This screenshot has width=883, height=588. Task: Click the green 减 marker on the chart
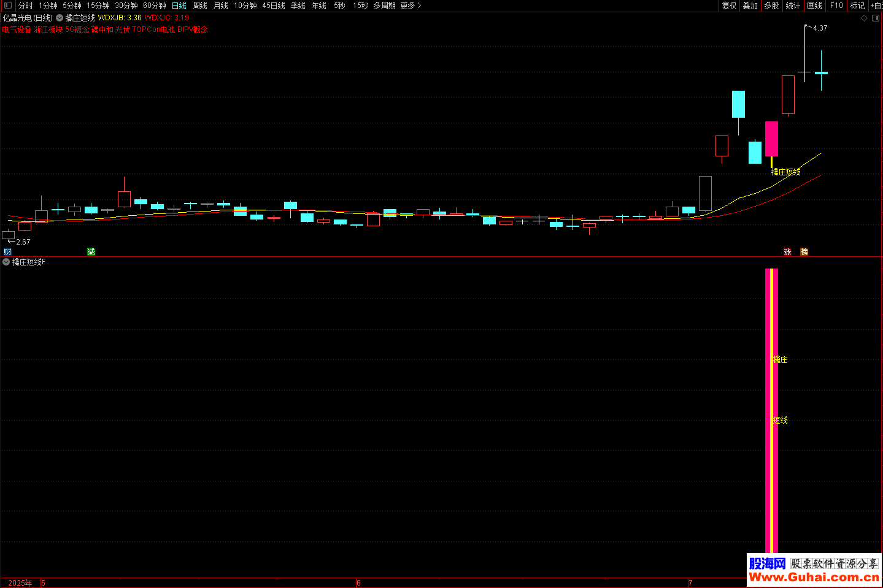[91, 252]
